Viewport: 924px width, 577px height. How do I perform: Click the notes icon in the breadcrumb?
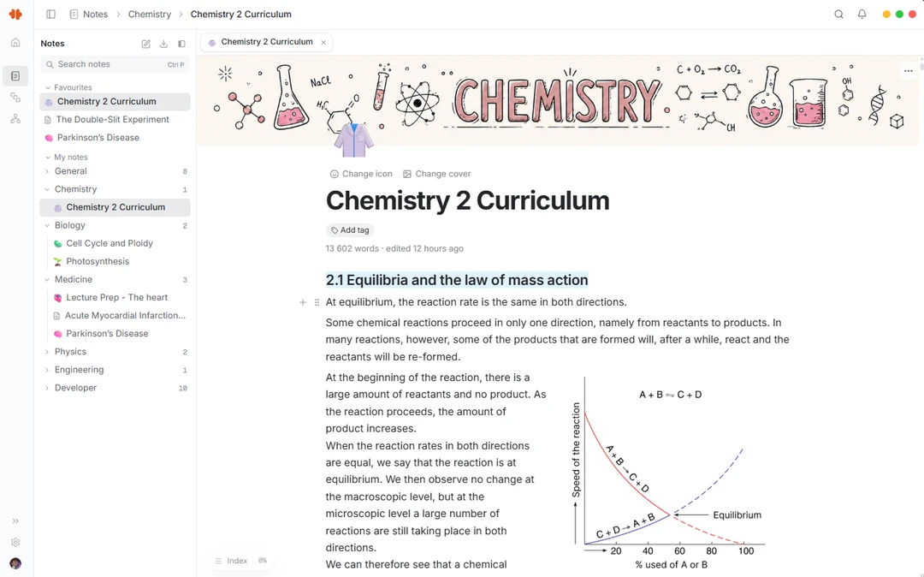[74, 15]
